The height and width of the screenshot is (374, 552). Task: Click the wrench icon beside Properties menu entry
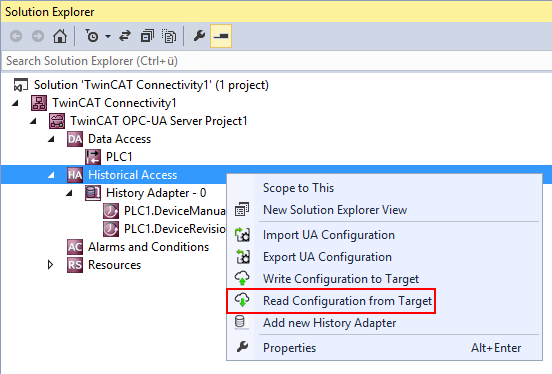(243, 347)
